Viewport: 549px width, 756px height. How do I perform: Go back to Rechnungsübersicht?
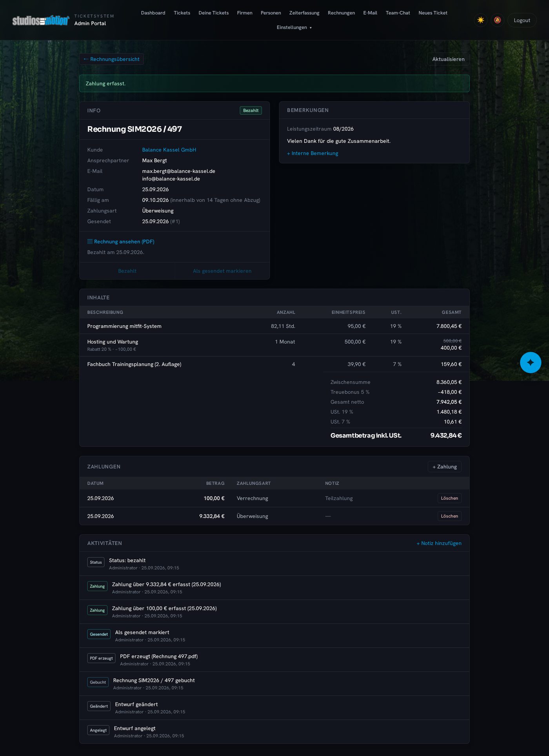click(x=112, y=59)
